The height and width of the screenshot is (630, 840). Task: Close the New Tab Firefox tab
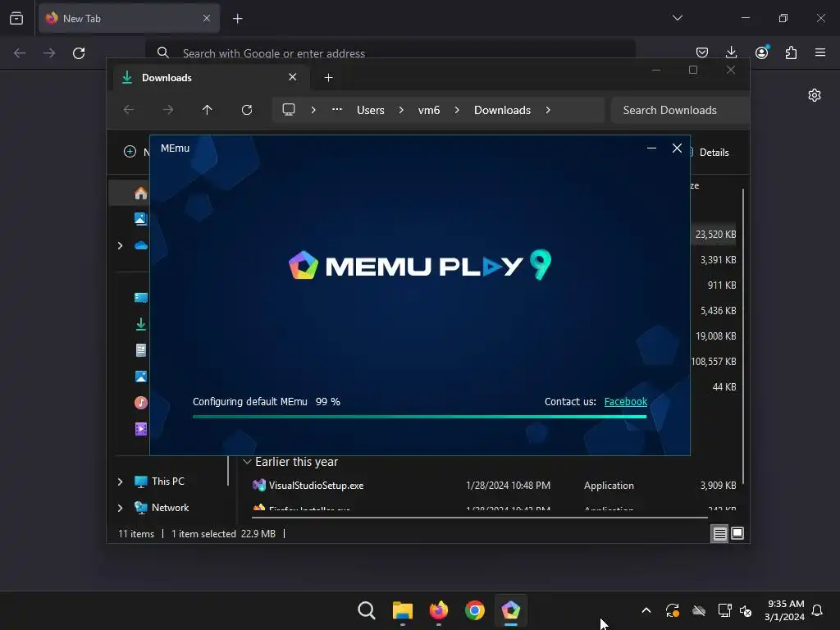(x=207, y=18)
